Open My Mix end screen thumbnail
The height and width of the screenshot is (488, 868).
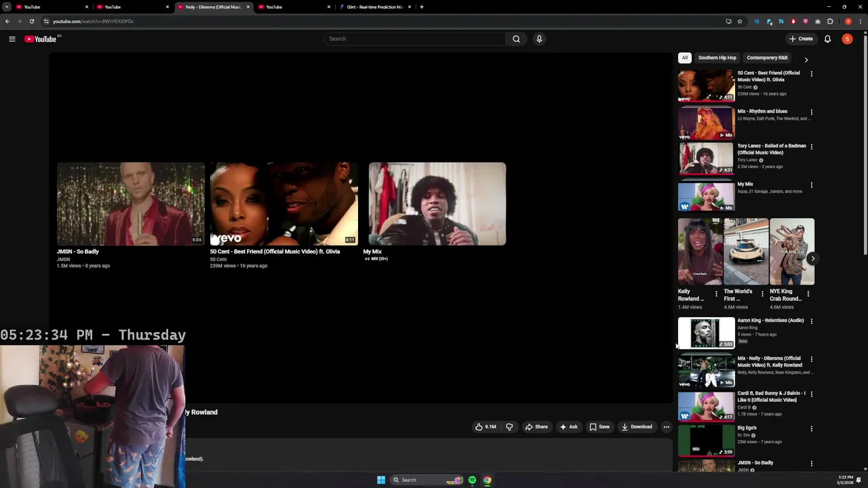click(x=437, y=203)
